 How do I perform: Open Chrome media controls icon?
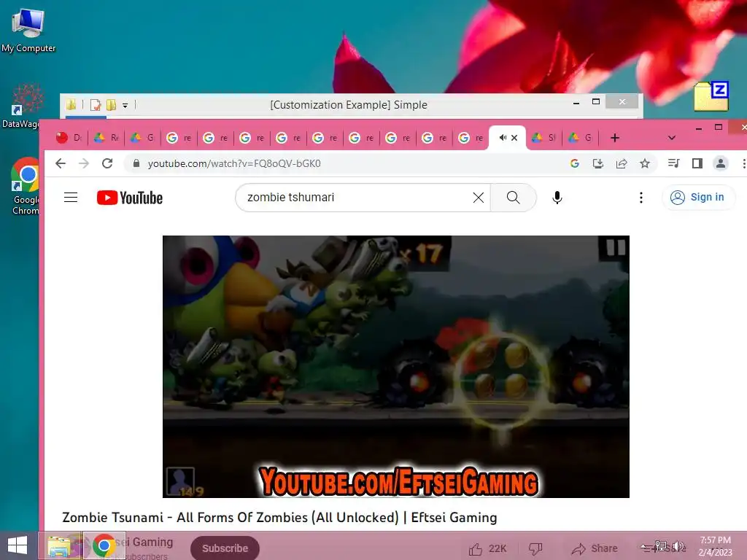tap(673, 164)
